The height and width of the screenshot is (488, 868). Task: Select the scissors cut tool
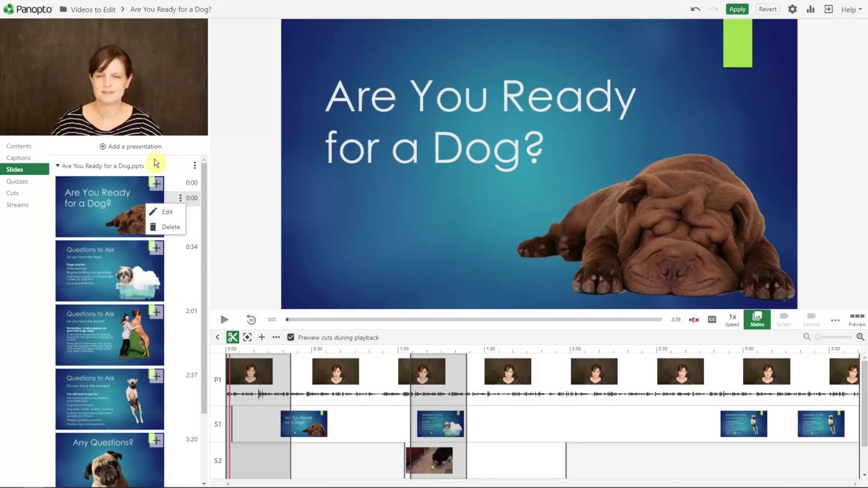click(x=233, y=338)
